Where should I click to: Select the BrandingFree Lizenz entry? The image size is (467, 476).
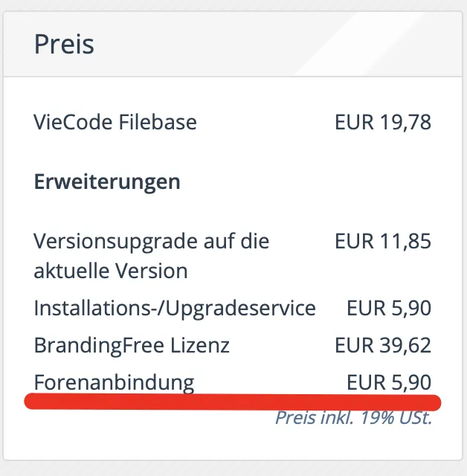(132, 345)
